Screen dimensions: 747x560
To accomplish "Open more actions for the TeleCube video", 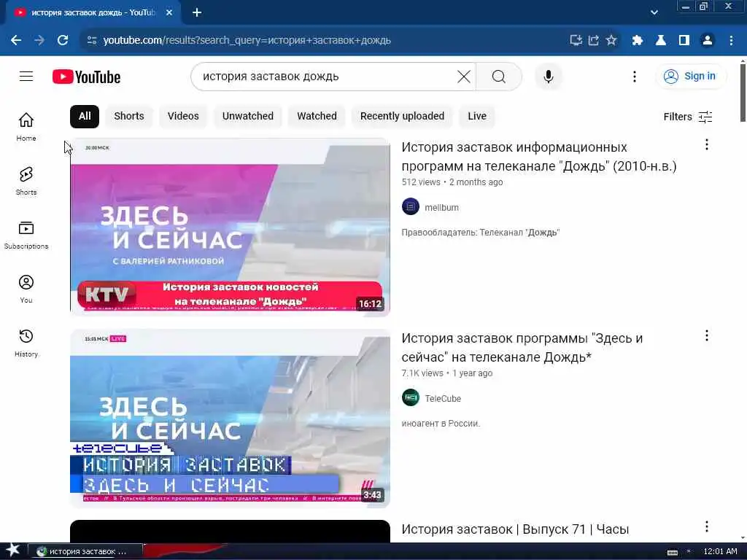I will 706,335.
